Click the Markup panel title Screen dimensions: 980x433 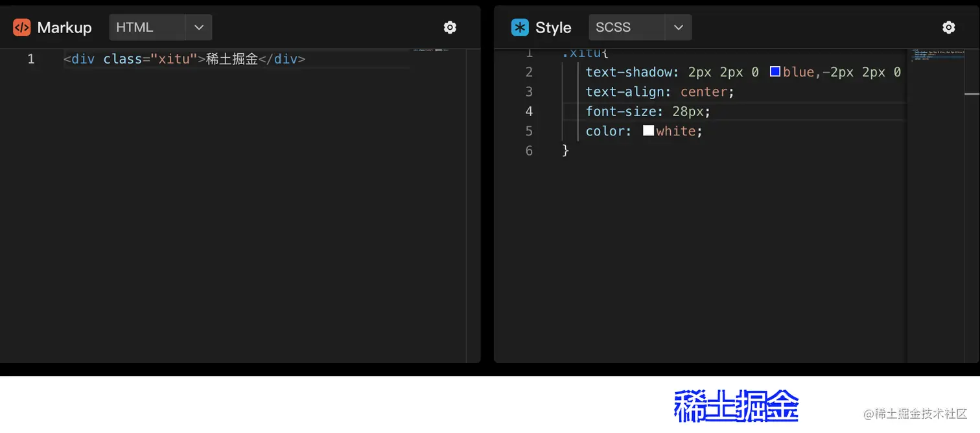(x=64, y=28)
